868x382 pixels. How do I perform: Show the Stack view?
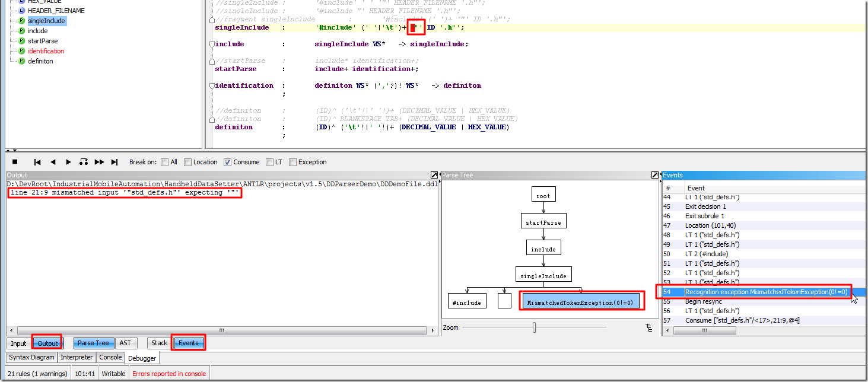[159, 343]
